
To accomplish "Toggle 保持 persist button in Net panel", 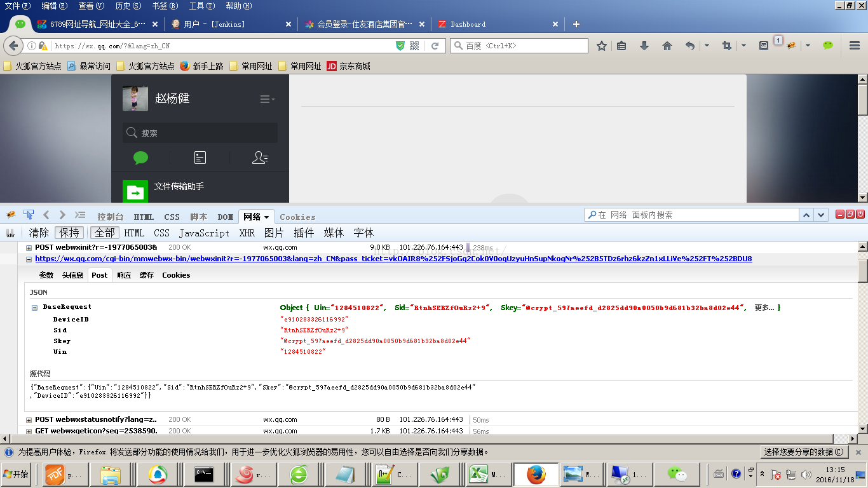I will (69, 233).
